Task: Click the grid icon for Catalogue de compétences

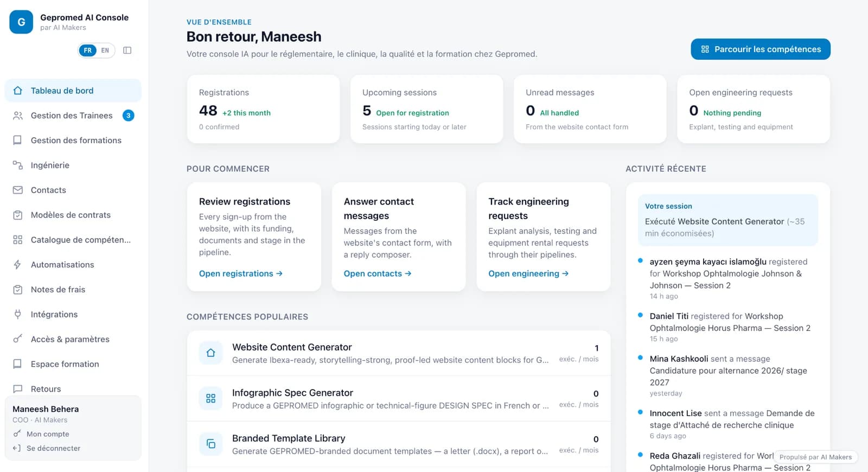Action: pyautogui.click(x=18, y=240)
